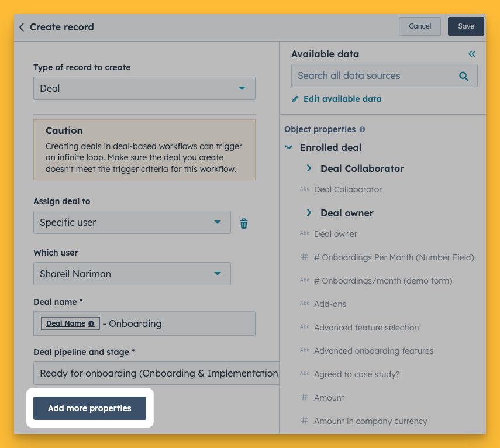Click the Cancel button

tap(420, 26)
